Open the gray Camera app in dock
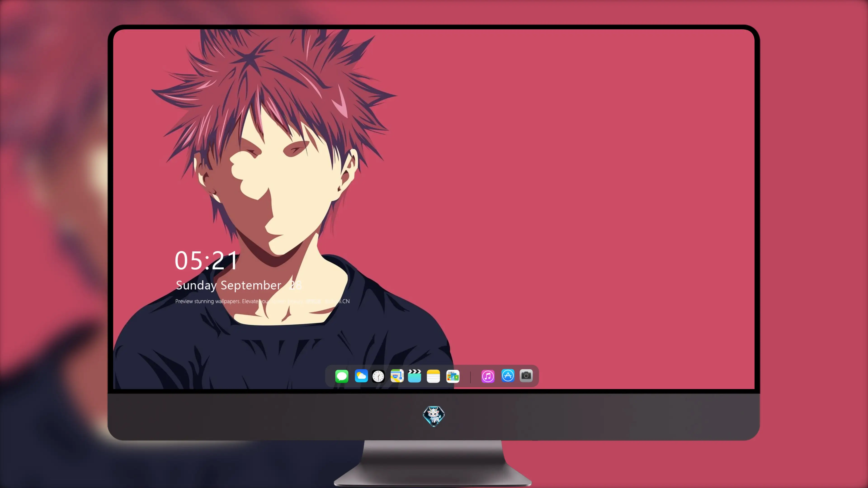The image size is (868, 488). pos(526,375)
